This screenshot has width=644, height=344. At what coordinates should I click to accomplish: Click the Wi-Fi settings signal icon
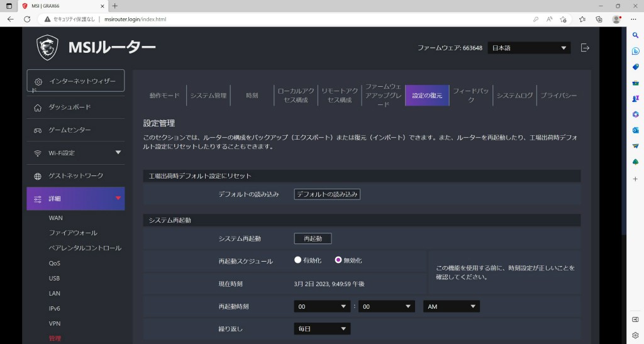pos(37,153)
